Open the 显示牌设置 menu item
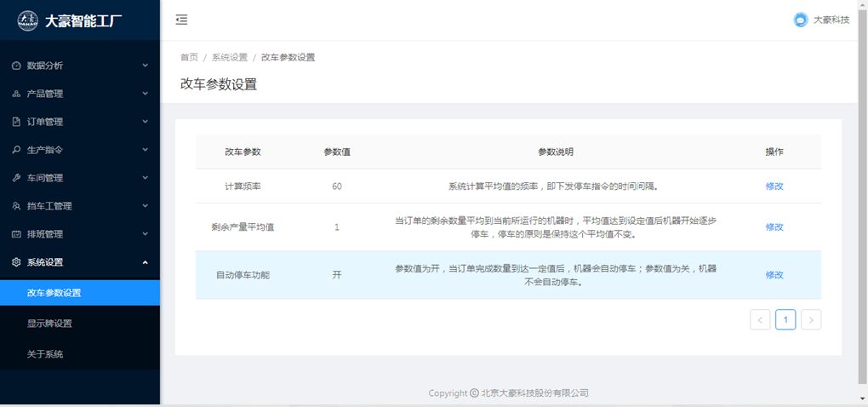Image resolution: width=868 pixels, height=407 pixels. pos(49,324)
